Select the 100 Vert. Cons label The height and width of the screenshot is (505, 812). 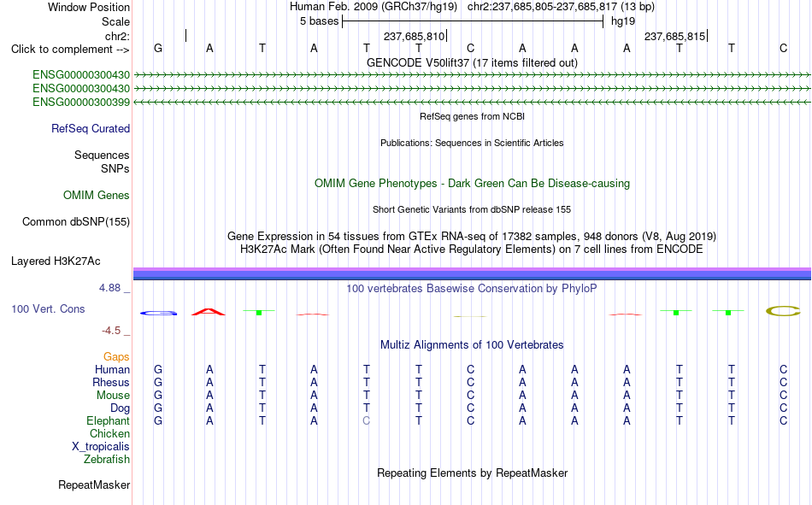tap(48, 309)
